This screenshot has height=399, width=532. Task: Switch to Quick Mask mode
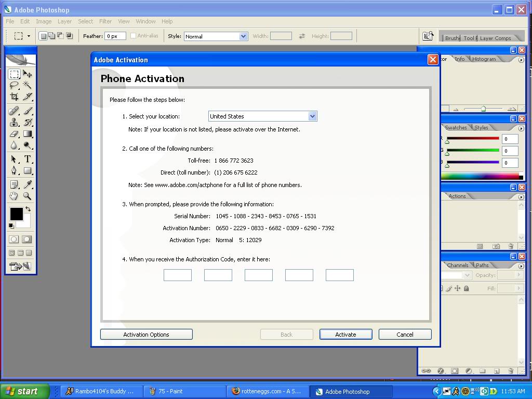click(x=27, y=239)
